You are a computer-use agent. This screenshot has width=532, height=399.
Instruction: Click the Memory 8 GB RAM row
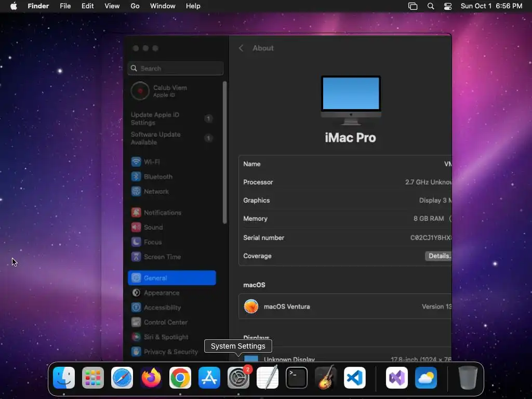[345, 219]
